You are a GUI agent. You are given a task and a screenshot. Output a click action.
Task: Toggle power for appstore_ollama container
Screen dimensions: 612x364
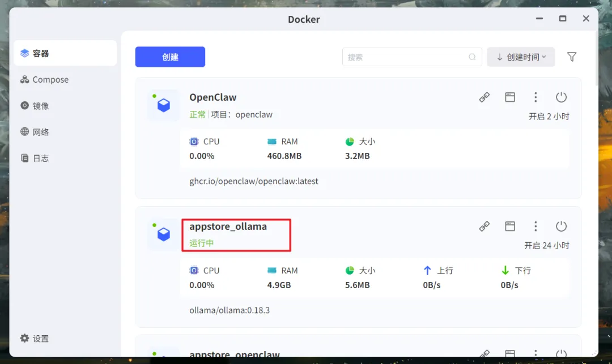click(x=561, y=226)
